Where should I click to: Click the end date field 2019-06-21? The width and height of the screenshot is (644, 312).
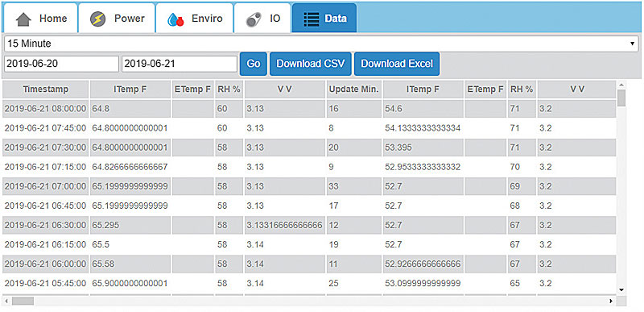180,64
